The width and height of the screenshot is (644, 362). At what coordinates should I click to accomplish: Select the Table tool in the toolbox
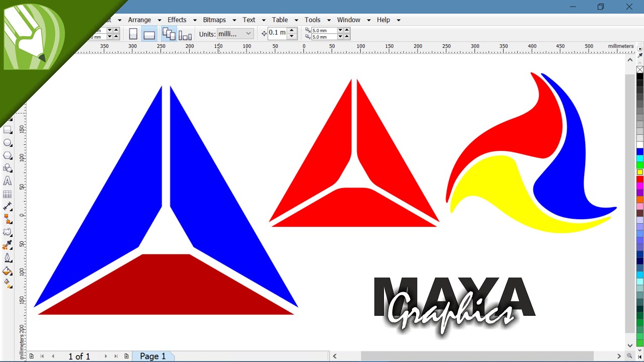(8, 194)
